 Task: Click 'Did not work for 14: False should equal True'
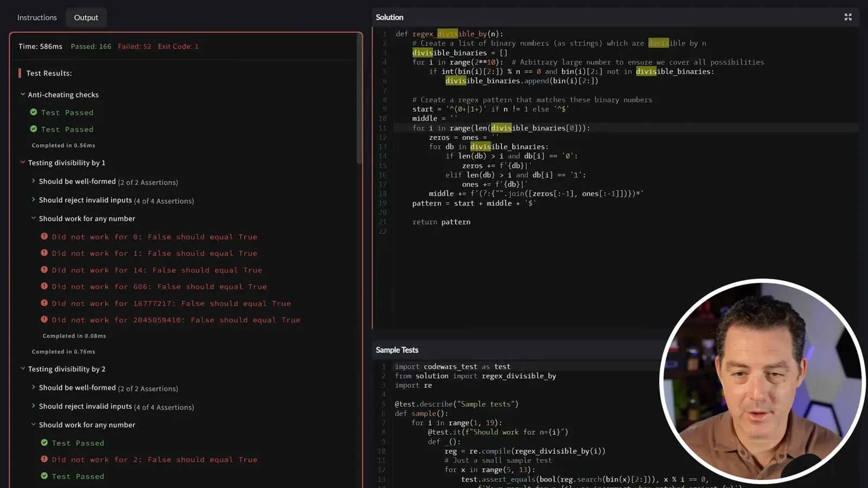pyautogui.click(x=157, y=270)
